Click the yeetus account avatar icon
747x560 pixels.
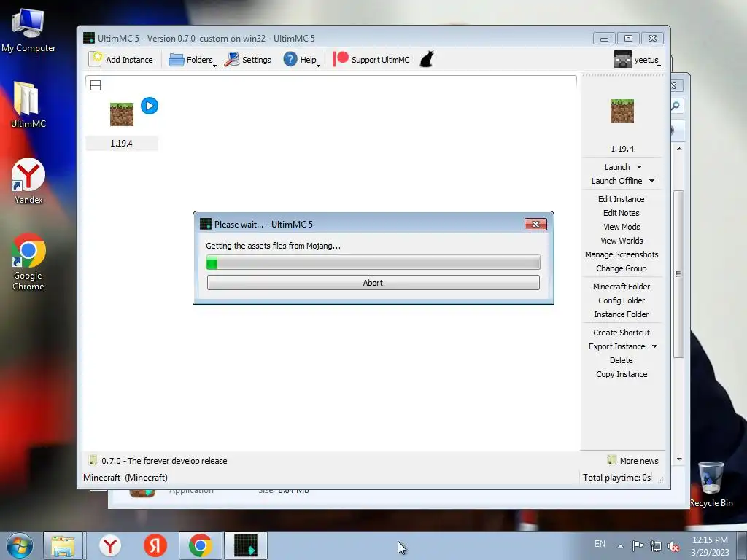pos(622,59)
